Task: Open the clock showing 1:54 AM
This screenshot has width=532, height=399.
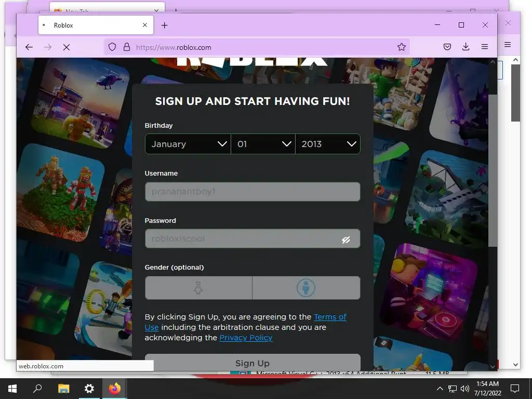Action: (487, 389)
